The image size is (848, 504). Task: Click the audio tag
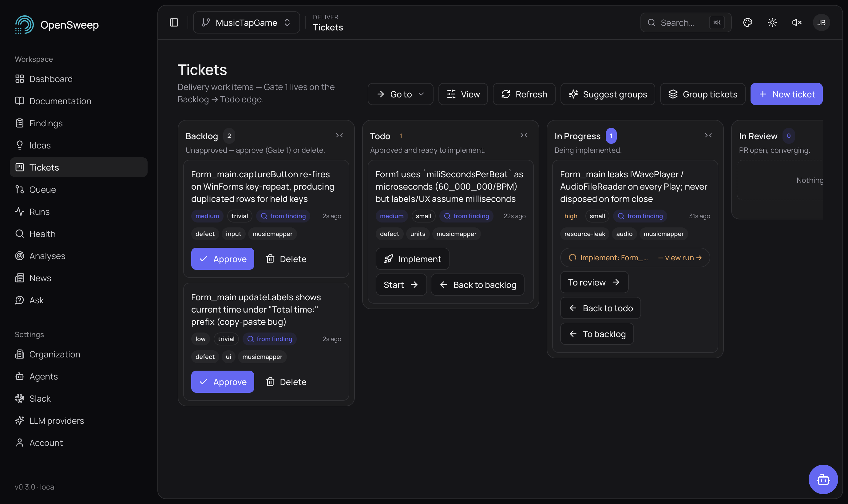(x=624, y=234)
